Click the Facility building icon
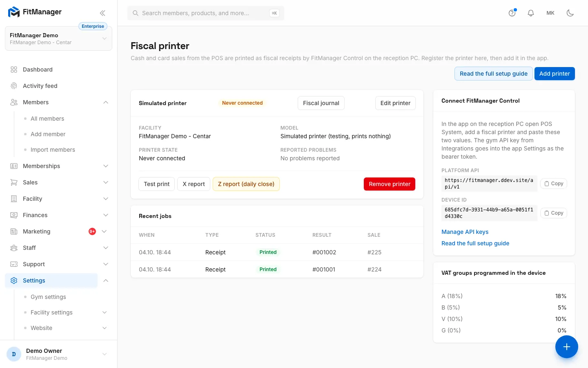588x368 pixels. (14, 199)
